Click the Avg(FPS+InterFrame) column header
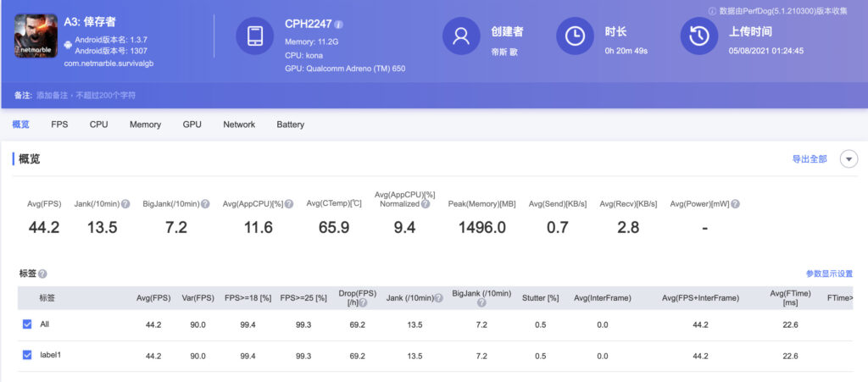868x382 pixels. [x=700, y=298]
